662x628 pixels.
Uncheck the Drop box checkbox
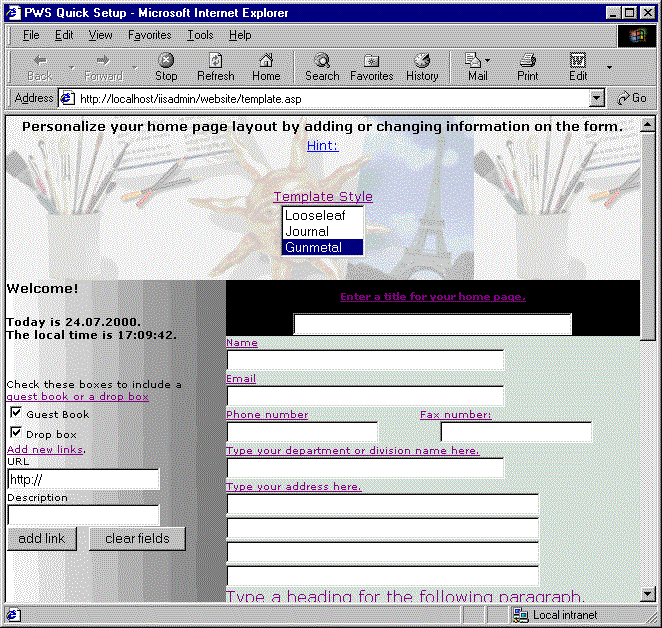pos(16,432)
